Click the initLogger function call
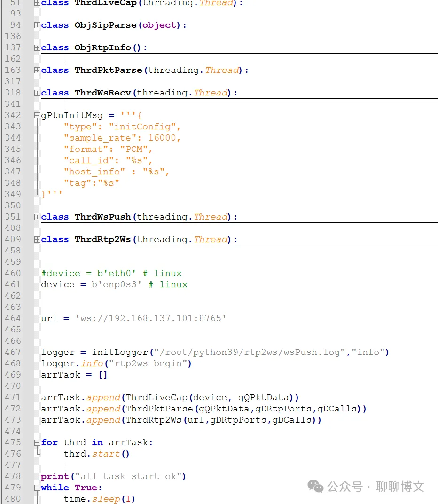This screenshot has width=438, height=504. [120, 352]
